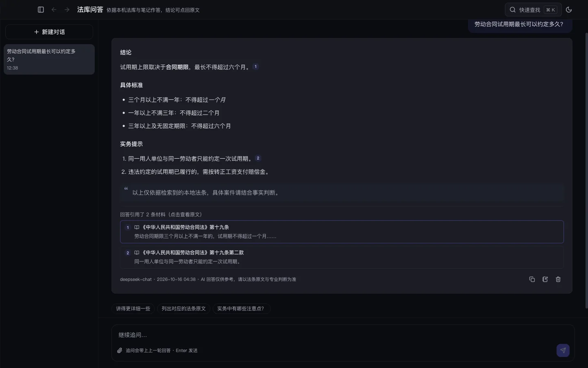Click the paperclip attachment icon

click(120, 350)
